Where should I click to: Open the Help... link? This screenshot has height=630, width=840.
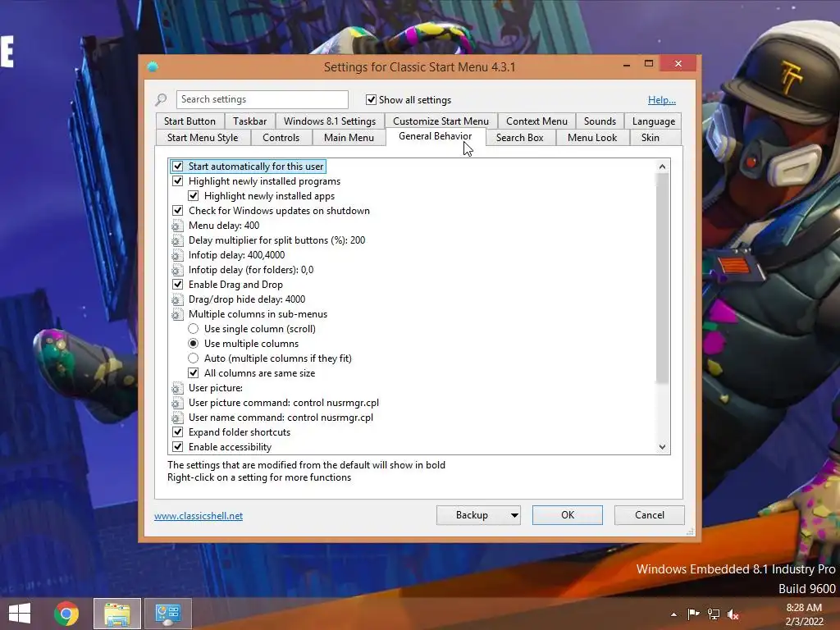[x=662, y=100]
